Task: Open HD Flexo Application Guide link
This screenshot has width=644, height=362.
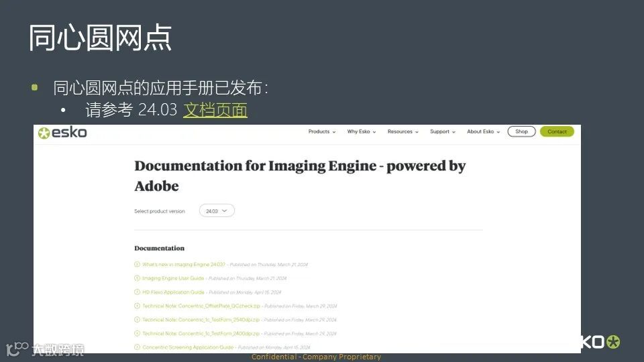Action: click(173, 292)
